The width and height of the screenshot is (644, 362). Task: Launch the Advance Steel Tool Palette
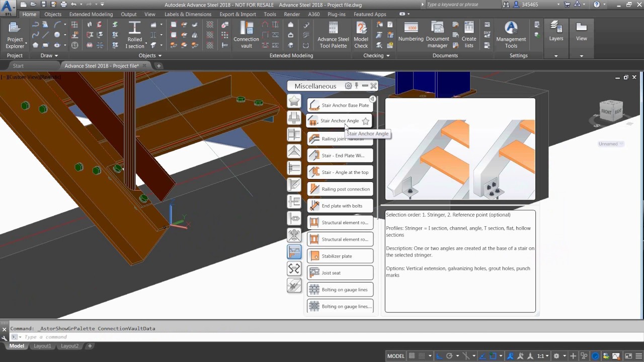[x=333, y=34]
